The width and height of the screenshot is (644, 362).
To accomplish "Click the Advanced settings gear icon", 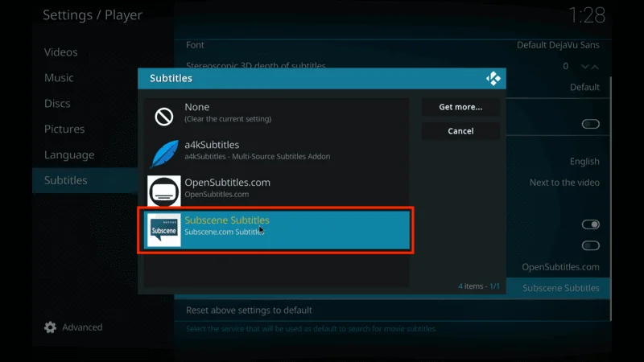I will point(50,327).
